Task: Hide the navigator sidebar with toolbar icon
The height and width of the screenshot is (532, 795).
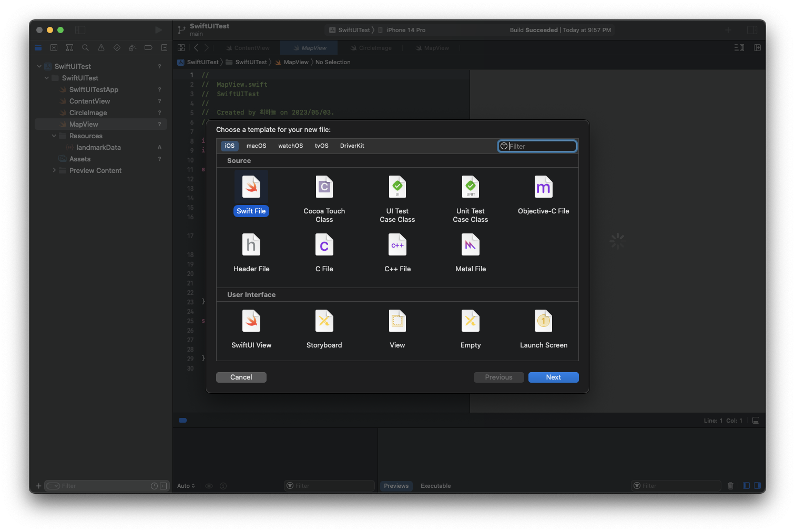Action: (x=80, y=30)
